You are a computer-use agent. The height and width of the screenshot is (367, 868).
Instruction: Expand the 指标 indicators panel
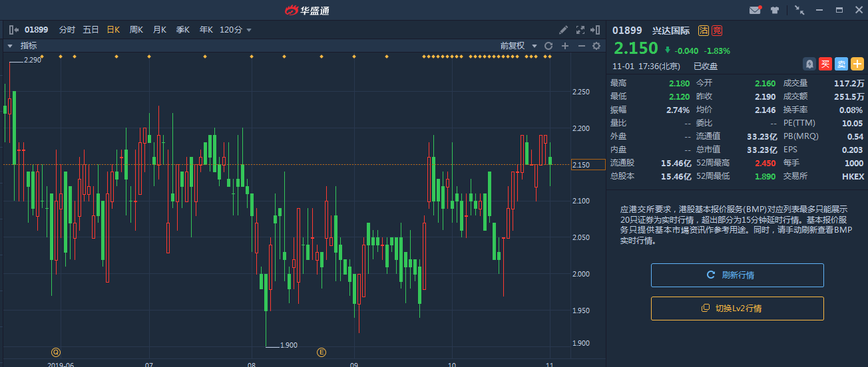coord(10,46)
